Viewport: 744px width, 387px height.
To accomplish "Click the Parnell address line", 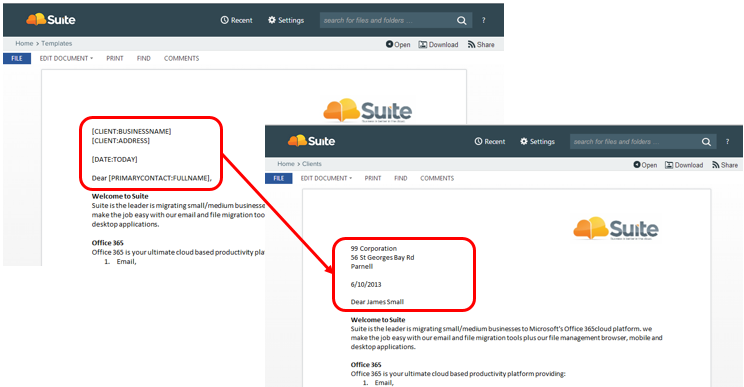I will (x=362, y=267).
